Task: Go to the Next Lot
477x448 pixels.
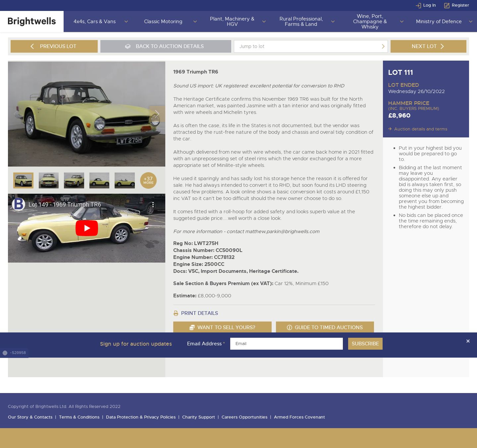Action: (x=428, y=46)
